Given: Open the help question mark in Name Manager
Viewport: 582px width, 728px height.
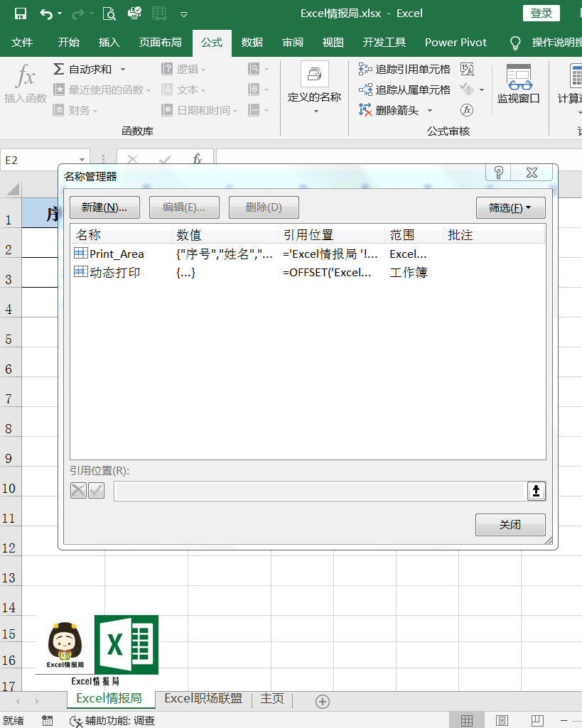Looking at the screenshot, I should [x=499, y=173].
